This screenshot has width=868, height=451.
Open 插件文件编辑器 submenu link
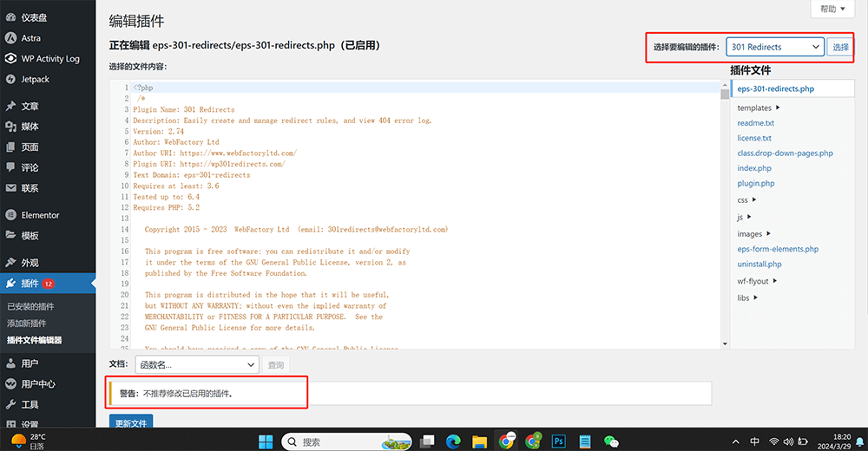[35, 340]
